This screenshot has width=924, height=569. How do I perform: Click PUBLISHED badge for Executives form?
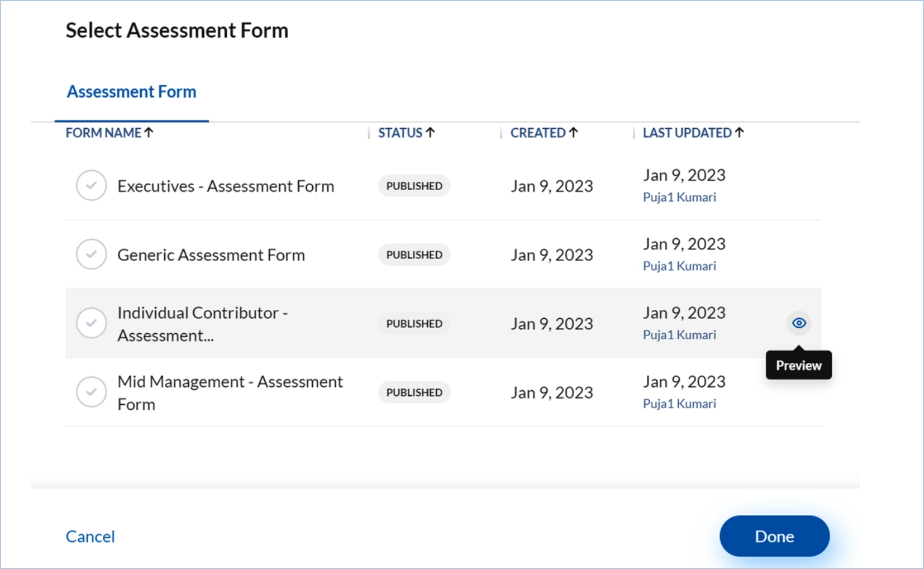414,186
